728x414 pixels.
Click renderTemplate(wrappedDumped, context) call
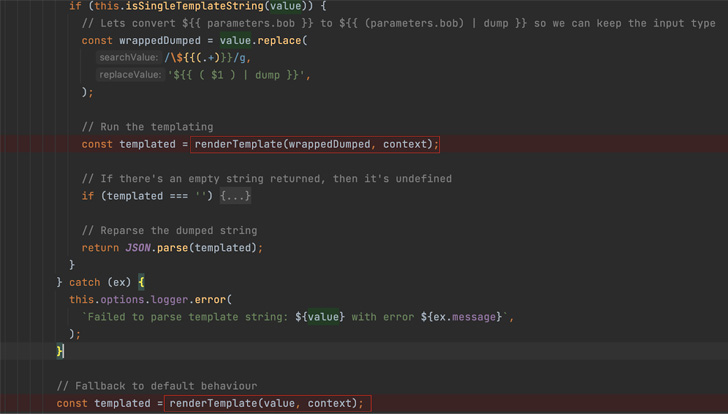(315, 144)
